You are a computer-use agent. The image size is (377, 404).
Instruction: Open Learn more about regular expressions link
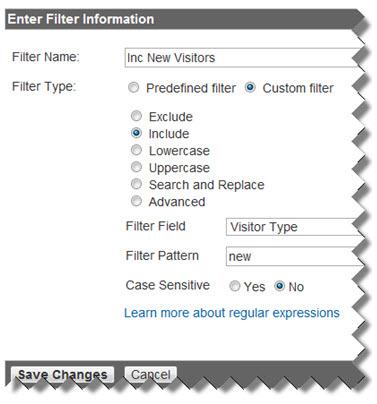tap(232, 313)
